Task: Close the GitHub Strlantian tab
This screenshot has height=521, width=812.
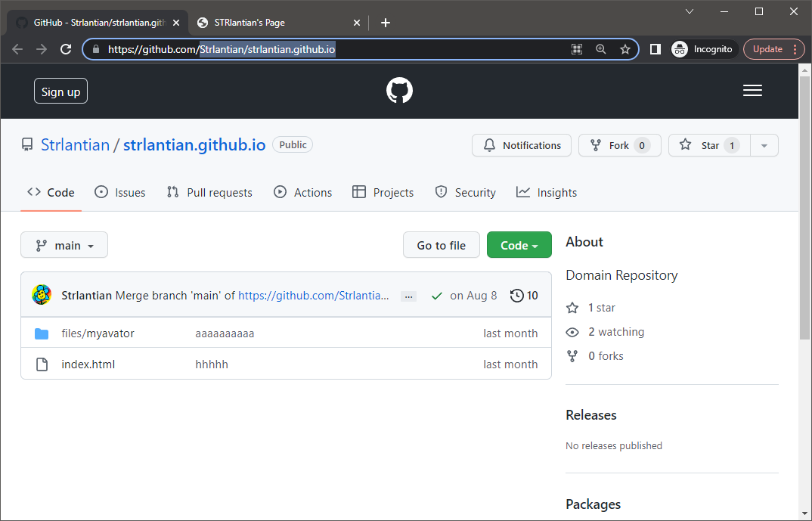Action: click(x=176, y=23)
